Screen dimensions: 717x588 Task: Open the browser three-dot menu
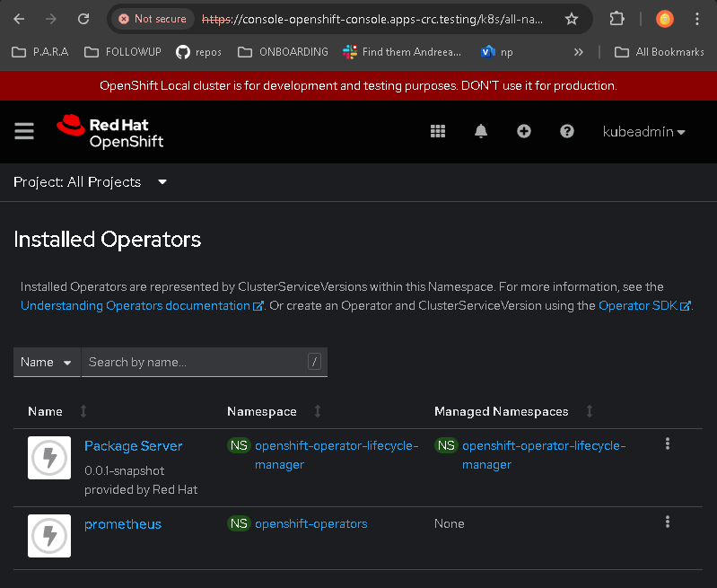click(x=697, y=19)
